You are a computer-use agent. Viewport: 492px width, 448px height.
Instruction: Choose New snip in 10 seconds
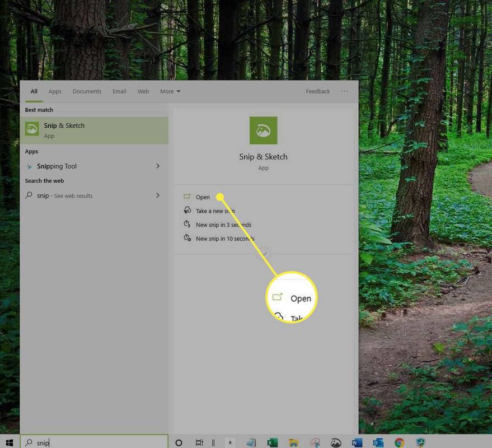pyautogui.click(x=225, y=239)
